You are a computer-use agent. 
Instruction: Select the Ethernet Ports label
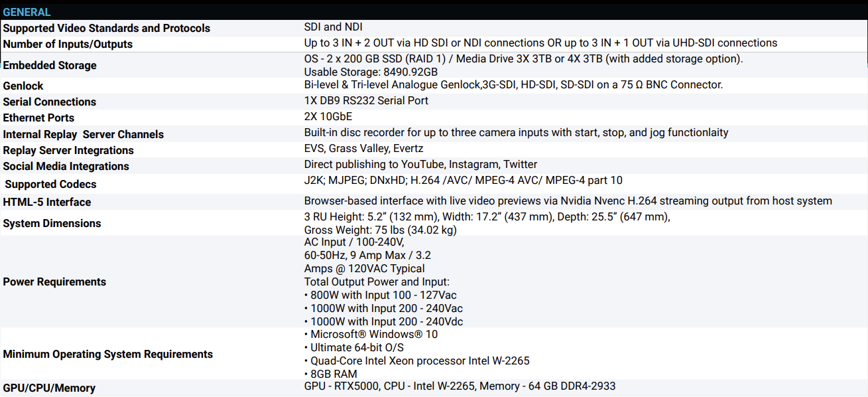pyautogui.click(x=43, y=118)
